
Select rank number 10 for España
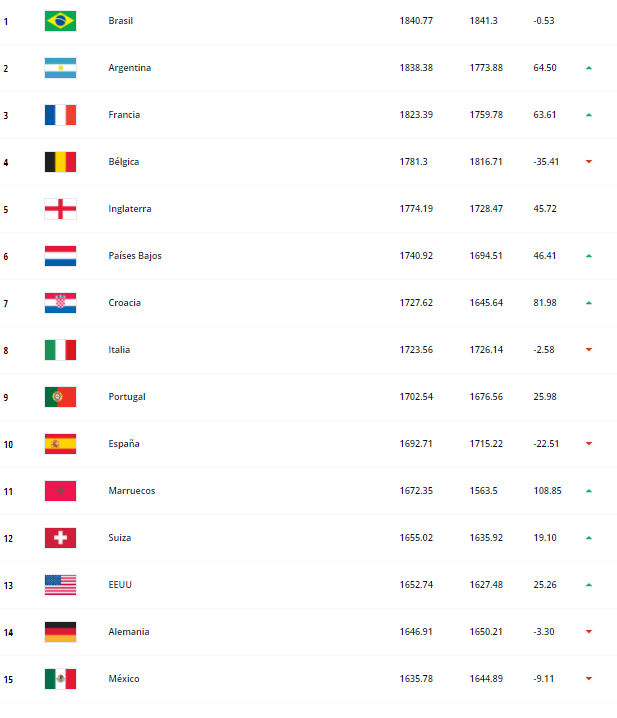pos(7,444)
